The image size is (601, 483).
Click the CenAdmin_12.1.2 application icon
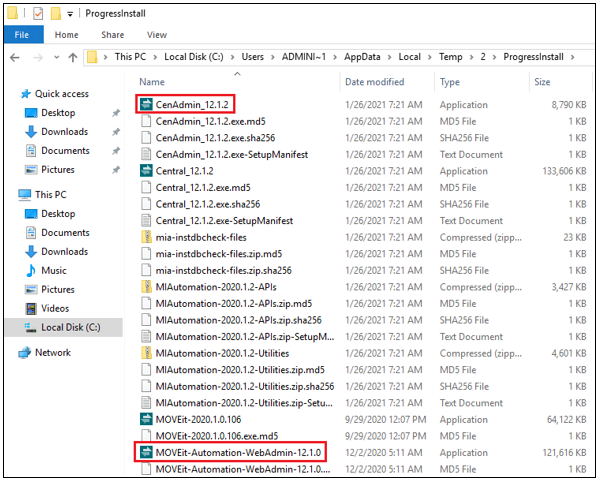click(146, 104)
